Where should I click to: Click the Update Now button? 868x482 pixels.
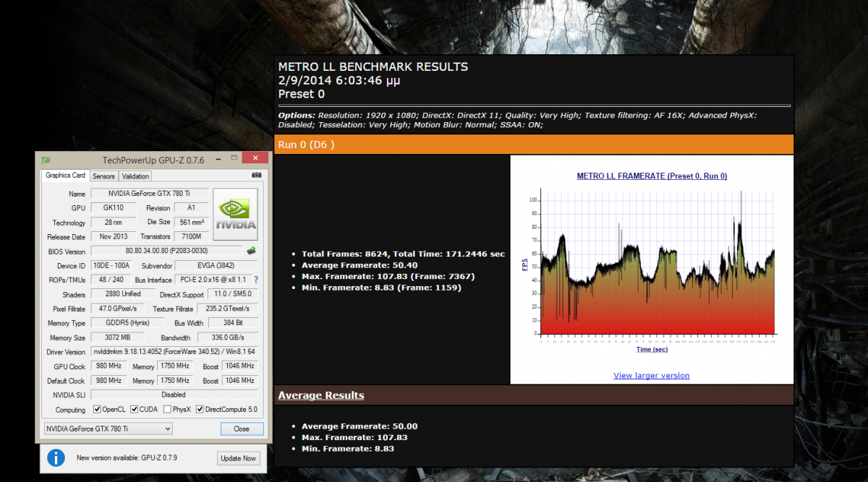coord(239,458)
